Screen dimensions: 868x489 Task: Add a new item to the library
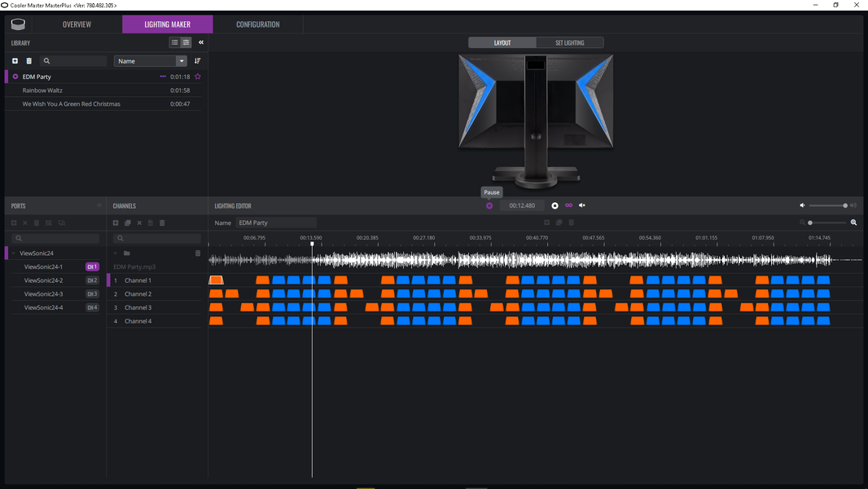(x=15, y=61)
